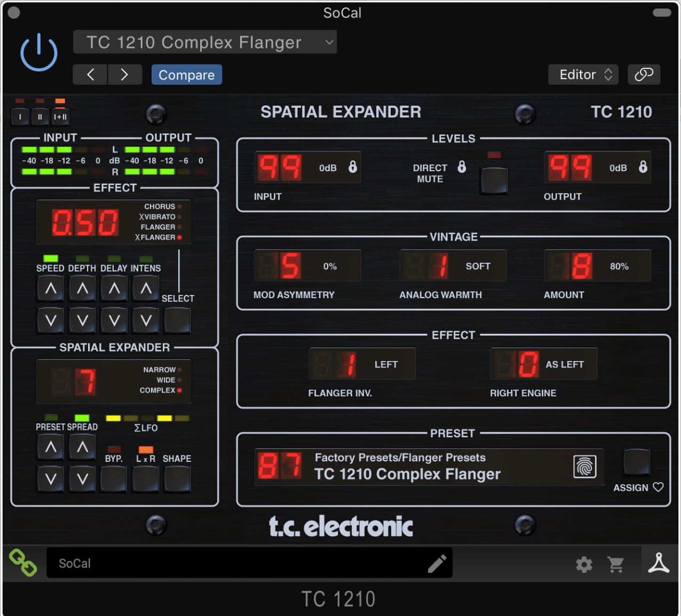
Task: Open the TC 1210 Complex Flanger preset dropdown
Action: tap(205, 42)
